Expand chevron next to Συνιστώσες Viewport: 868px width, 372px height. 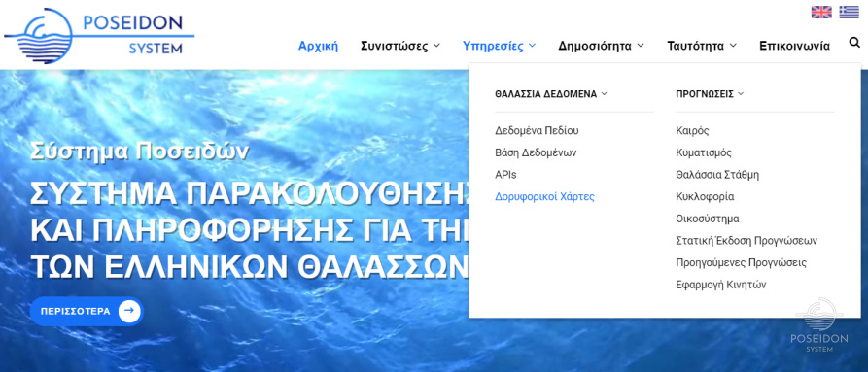point(436,46)
